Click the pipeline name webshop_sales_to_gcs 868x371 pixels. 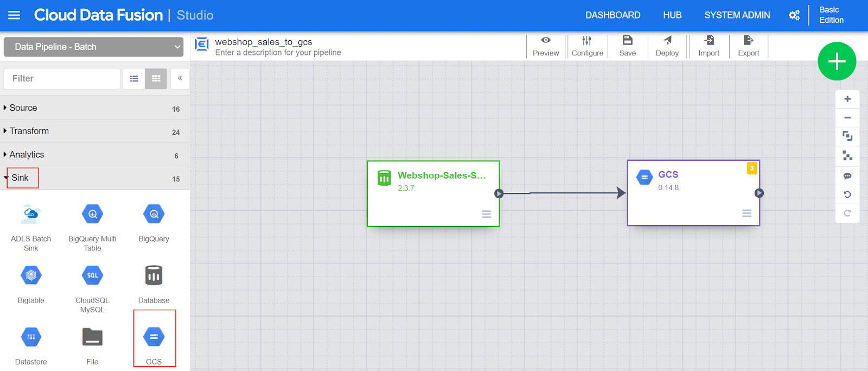click(x=264, y=42)
